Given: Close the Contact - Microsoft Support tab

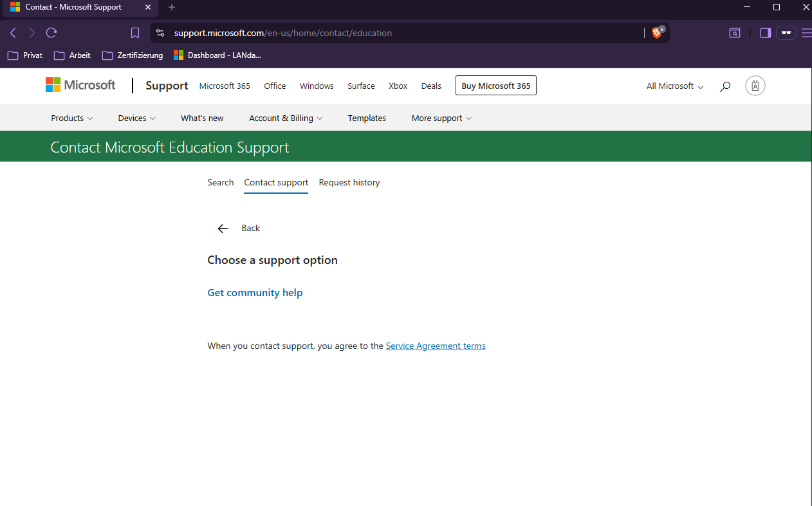Looking at the screenshot, I should [x=147, y=7].
